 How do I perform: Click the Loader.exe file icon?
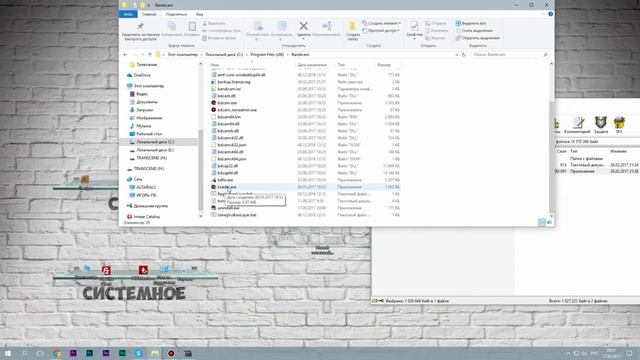[213, 187]
